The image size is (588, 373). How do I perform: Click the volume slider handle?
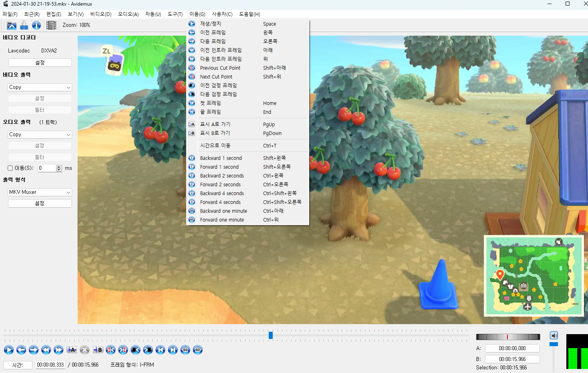click(554, 344)
